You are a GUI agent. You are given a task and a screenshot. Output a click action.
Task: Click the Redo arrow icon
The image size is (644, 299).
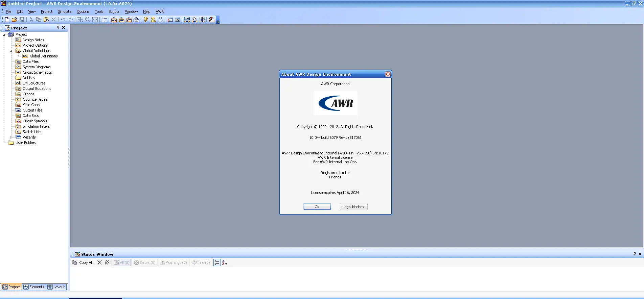pos(71,20)
